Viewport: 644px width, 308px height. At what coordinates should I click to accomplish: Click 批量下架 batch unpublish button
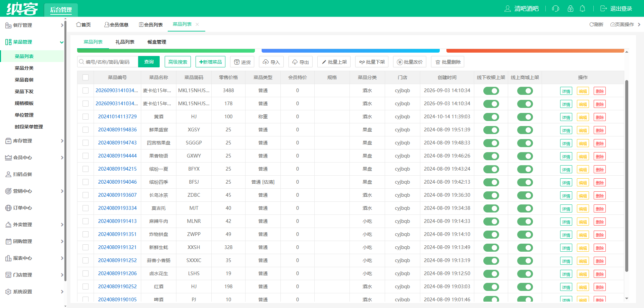point(372,62)
